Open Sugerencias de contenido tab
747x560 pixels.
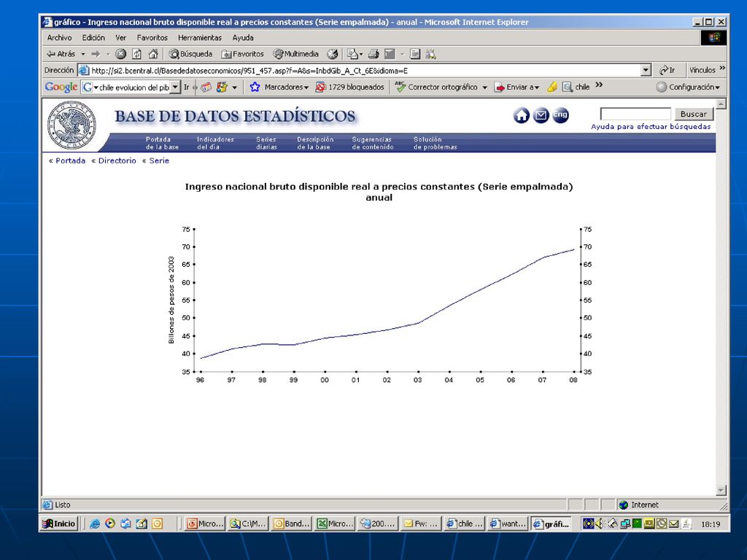(373, 143)
